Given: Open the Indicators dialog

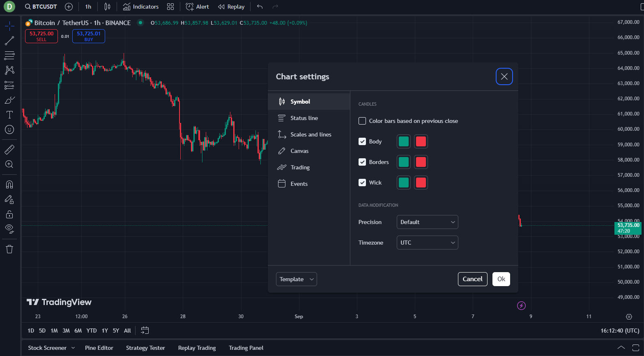Looking at the screenshot, I should [x=141, y=7].
